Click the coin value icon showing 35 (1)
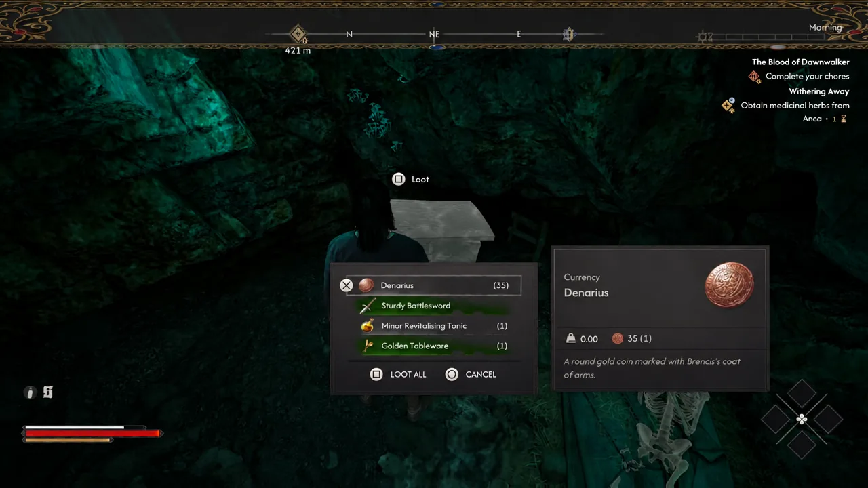The image size is (868, 488). point(618,338)
